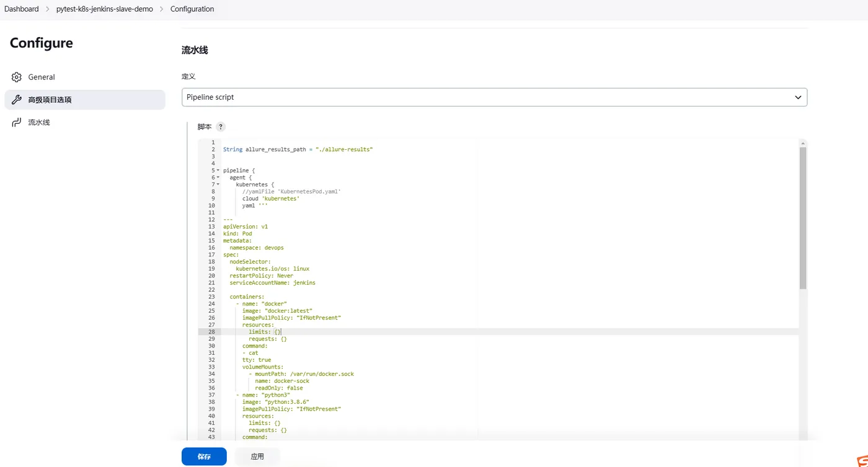Click the allure_results_path line in the editor
The height and width of the screenshot is (467, 868).
(298, 149)
